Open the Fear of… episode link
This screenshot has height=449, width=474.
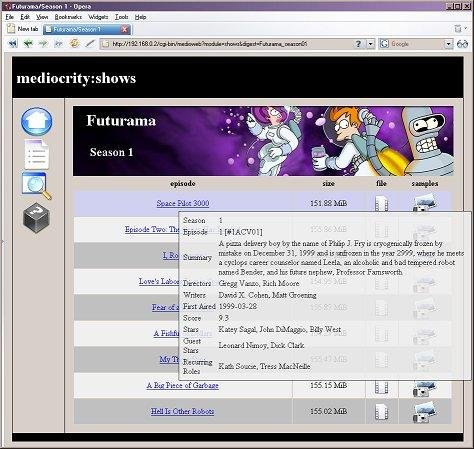tap(165, 307)
